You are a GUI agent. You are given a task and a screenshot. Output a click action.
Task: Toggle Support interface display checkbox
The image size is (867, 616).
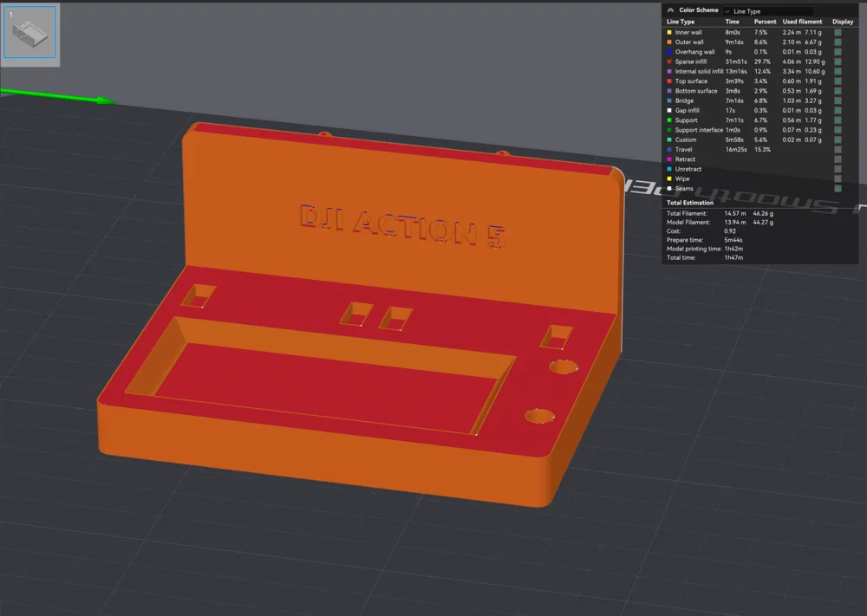click(838, 130)
